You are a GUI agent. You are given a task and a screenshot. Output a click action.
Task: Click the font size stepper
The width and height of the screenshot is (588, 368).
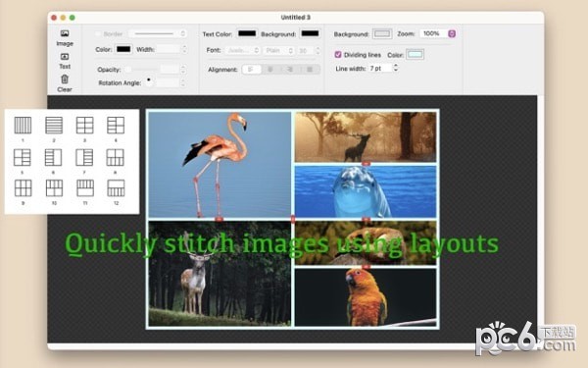pyautogui.click(x=318, y=50)
